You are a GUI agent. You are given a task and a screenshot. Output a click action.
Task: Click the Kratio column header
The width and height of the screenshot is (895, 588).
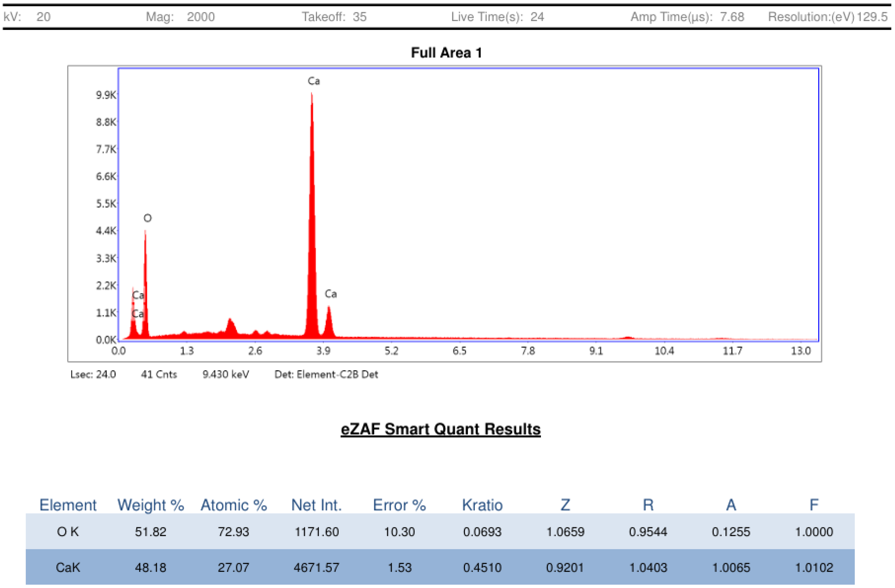(482, 505)
